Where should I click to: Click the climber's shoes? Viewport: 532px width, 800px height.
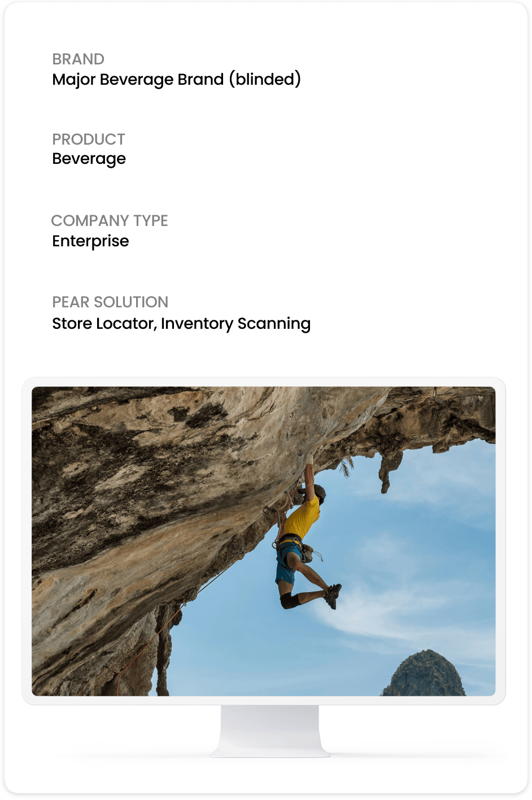pos(333,596)
